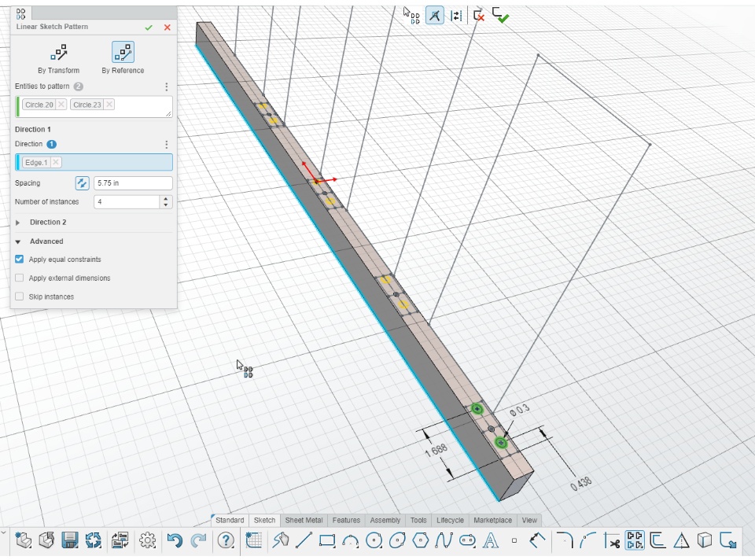The width and height of the screenshot is (755, 560).
Task: Open Entities to pattern options menu
Action: click(x=166, y=87)
